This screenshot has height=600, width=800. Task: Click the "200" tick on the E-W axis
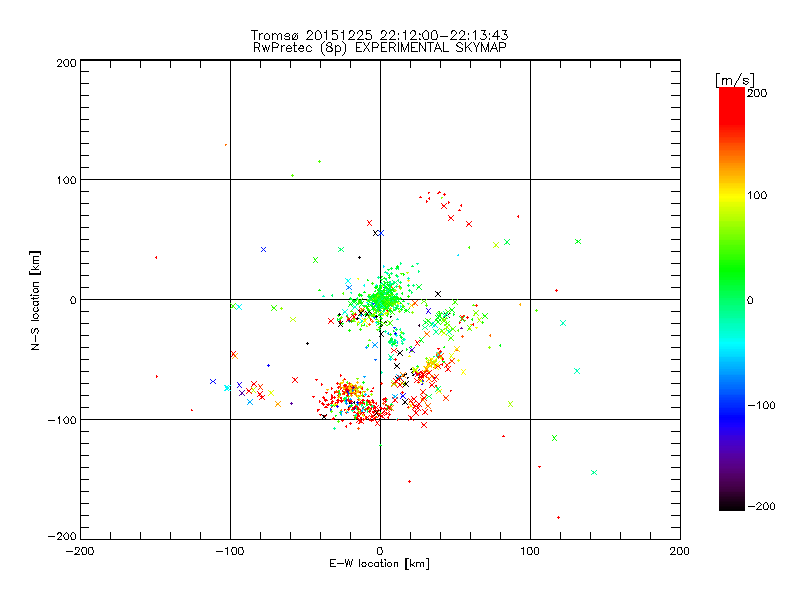[x=680, y=551]
